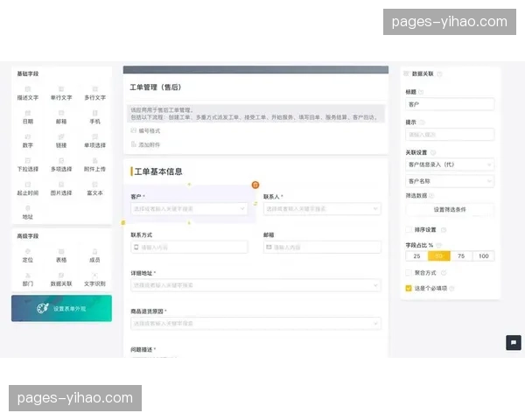Click the 联系方式 input field
This screenshot has height=420, width=525.
tap(189, 247)
